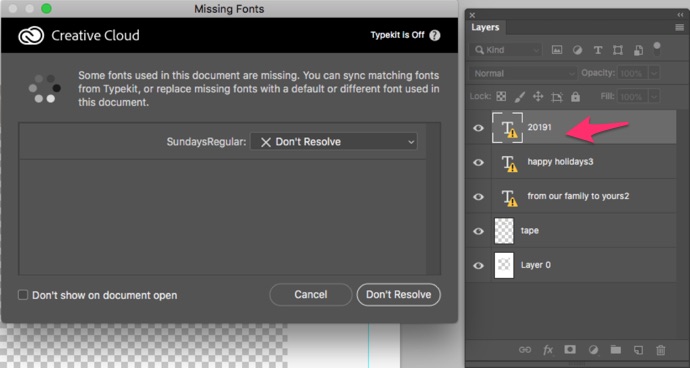Screen dimensions: 690x368
Task: Hide the from our family to yours2 layer
Action: click(x=478, y=197)
